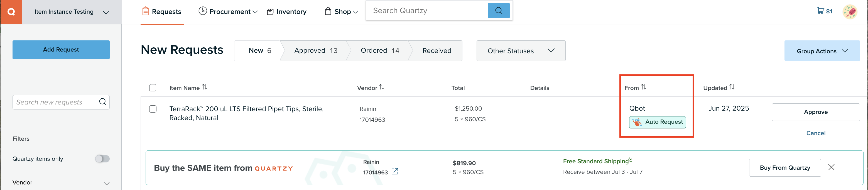Click the Free Standard Shipping text

(595, 161)
